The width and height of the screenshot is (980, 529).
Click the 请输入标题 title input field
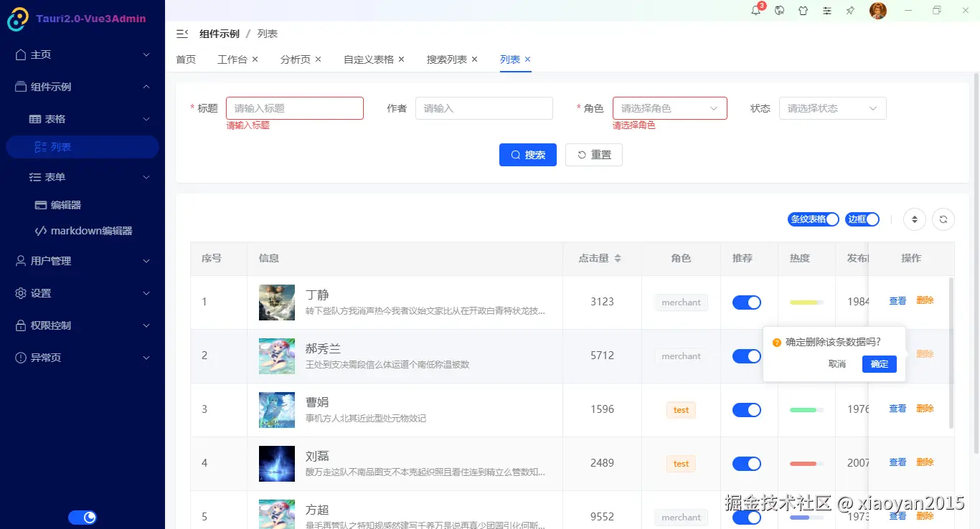[294, 108]
